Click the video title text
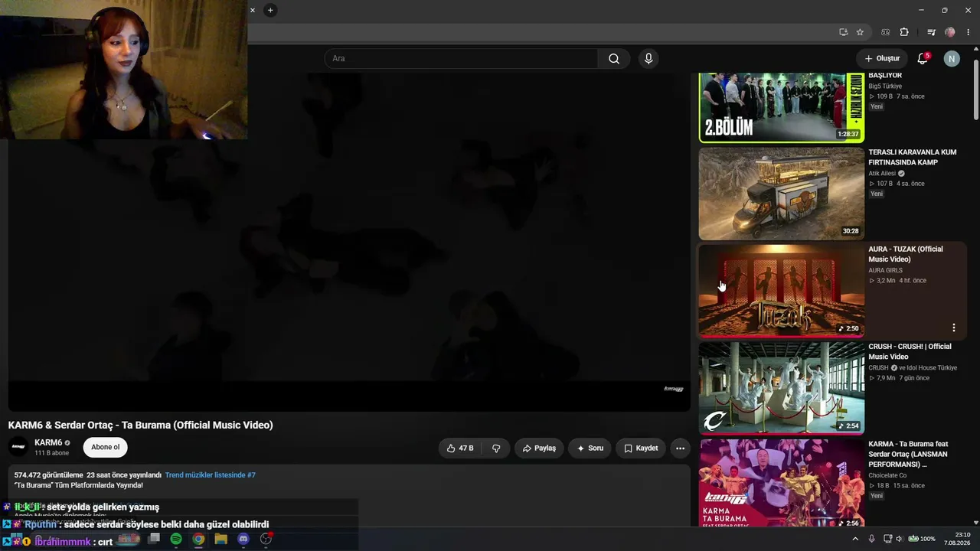The width and height of the screenshot is (980, 551). pyautogui.click(x=141, y=425)
